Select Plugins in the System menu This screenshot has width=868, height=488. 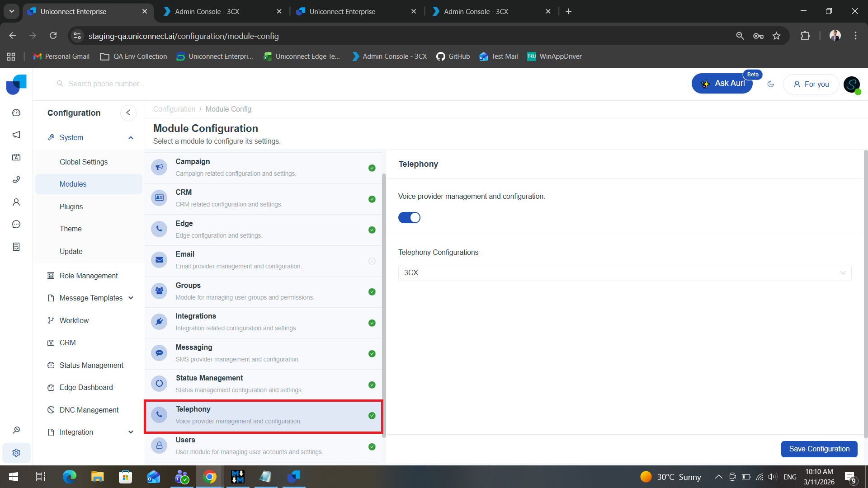[x=71, y=206]
